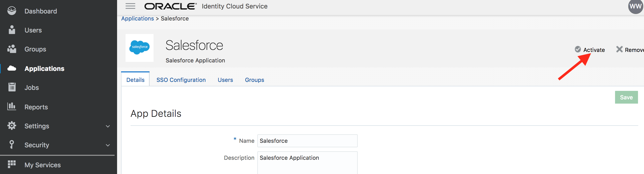The image size is (644, 174).
Task: Click the 'Salesforce Application' subtitle text
Action: pyautogui.click(x=195, y=60)
